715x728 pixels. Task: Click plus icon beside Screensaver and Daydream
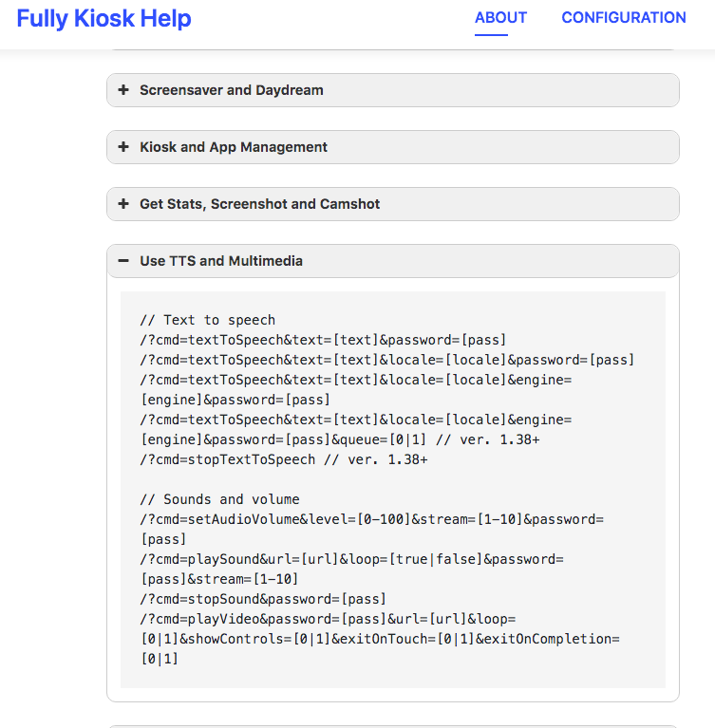123,89
